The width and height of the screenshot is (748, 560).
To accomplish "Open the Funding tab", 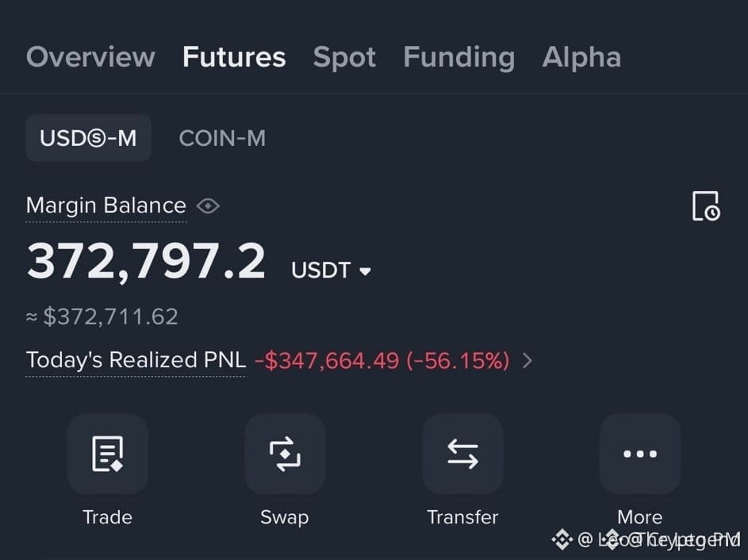I will [459, 58].
